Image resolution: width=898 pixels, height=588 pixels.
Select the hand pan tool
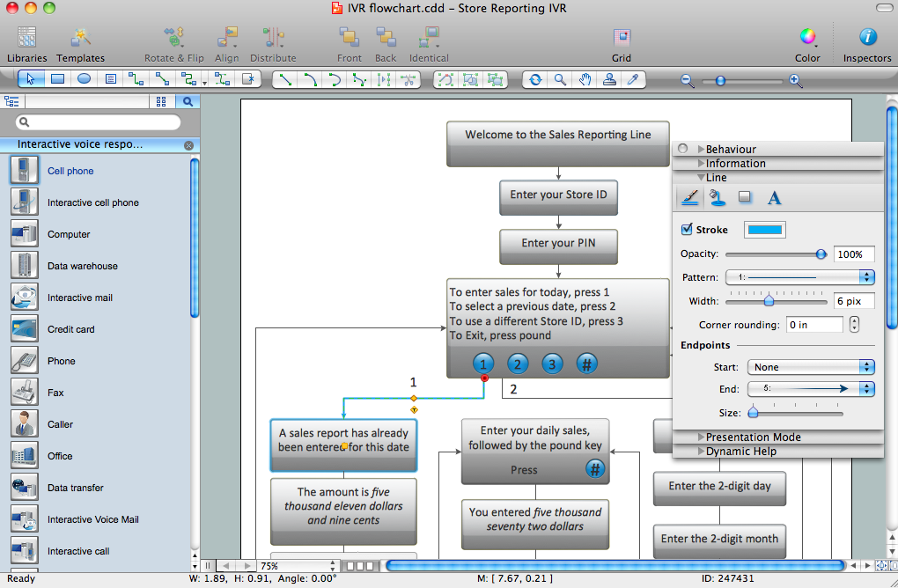click(x=585, y=79)
